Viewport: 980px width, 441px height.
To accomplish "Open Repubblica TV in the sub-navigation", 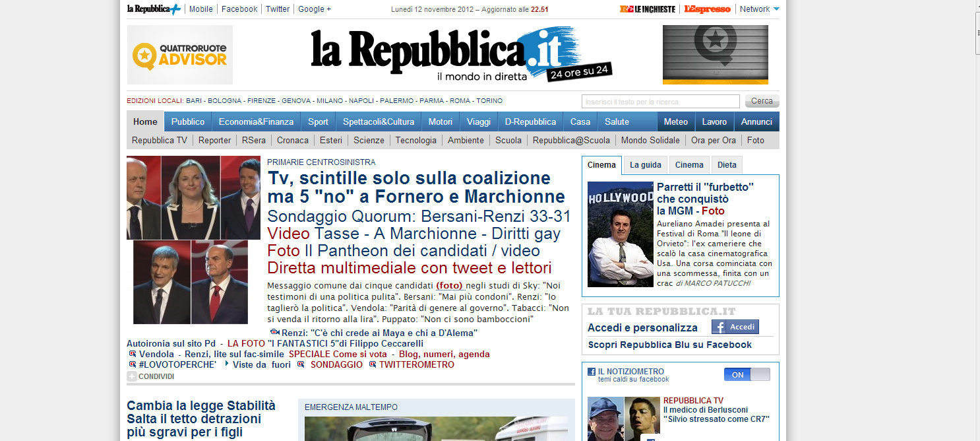I will [160, 140].
